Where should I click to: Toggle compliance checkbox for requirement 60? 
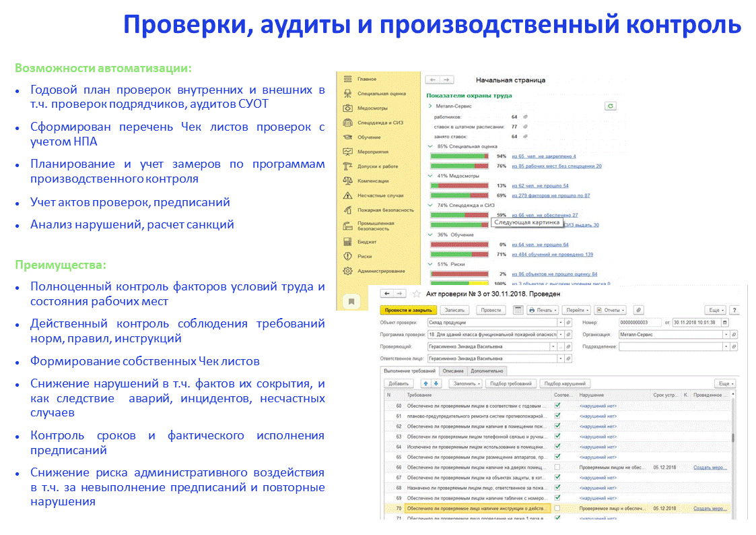tap(557, 406)
